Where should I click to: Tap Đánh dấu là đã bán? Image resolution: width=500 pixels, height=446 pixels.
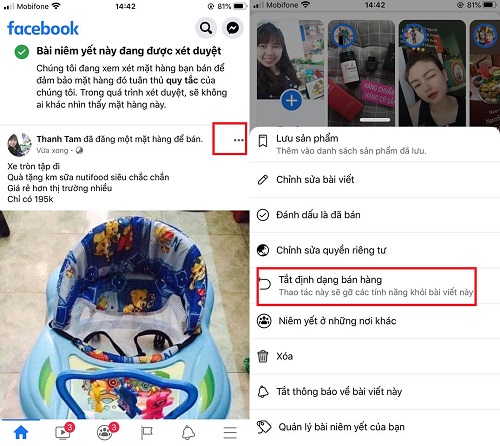[x=375, y=215]
